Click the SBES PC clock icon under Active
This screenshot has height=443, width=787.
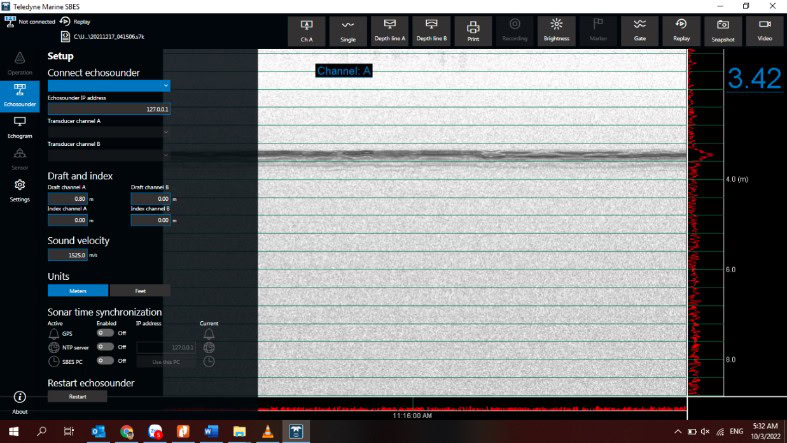[x=54, y=361]
